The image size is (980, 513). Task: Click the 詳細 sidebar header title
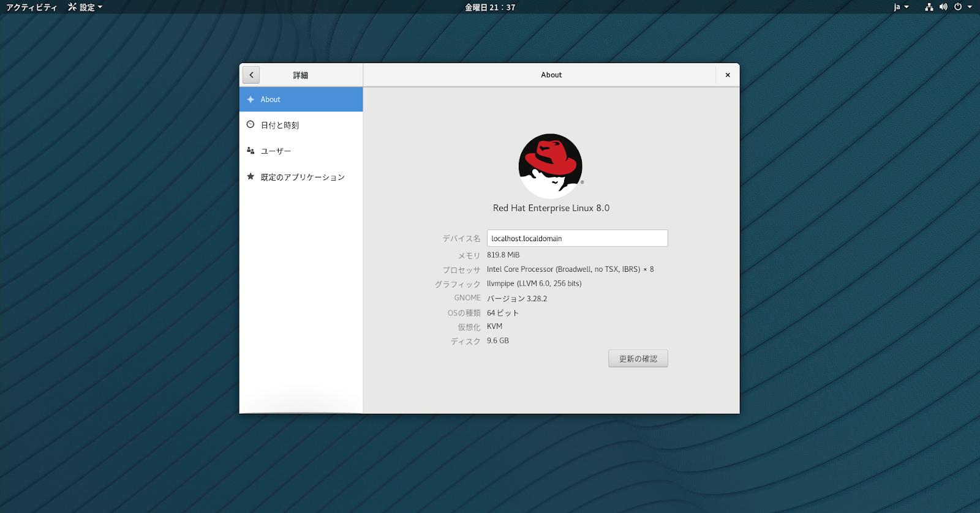click(x=300, y=75)
